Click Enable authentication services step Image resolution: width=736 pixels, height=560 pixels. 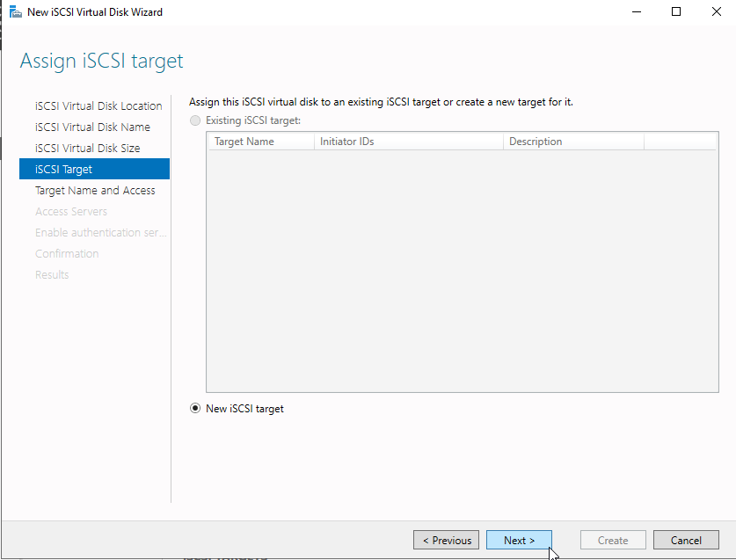pos(100,233)
